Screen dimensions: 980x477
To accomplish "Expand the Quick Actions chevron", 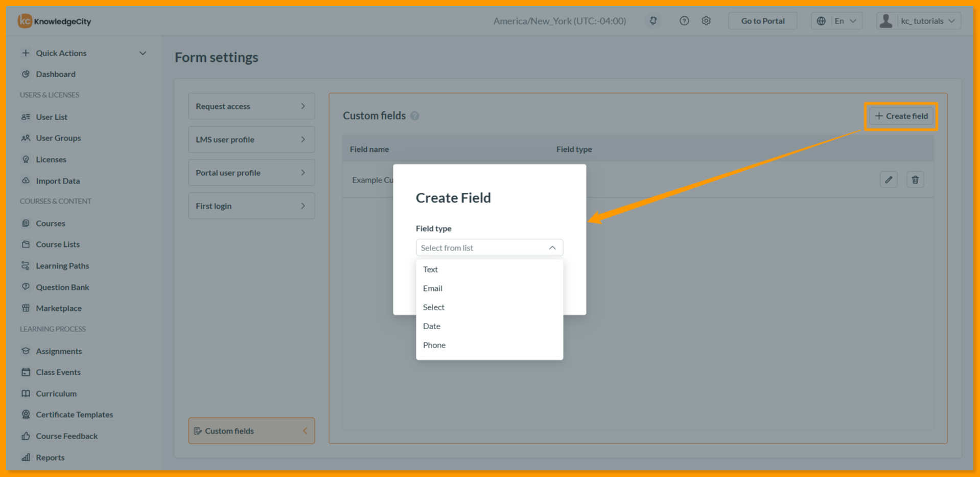I will [x=143, y=53].
